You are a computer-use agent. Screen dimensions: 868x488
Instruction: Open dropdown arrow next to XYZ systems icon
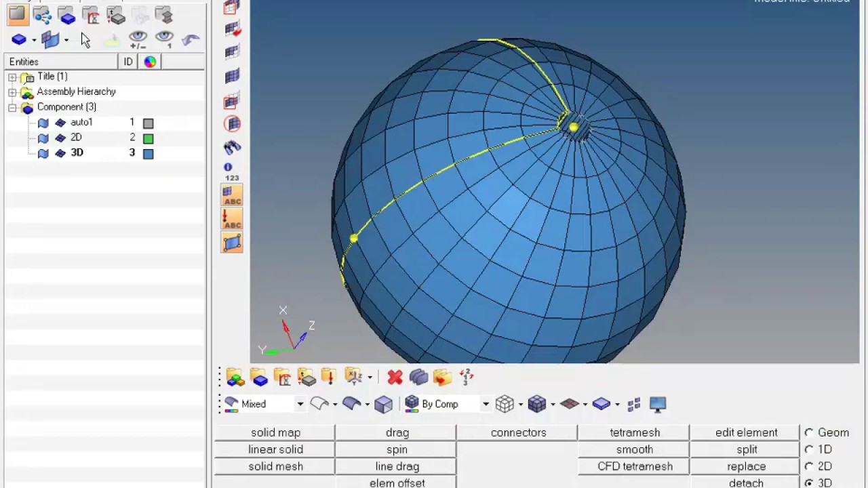point(370,378)
